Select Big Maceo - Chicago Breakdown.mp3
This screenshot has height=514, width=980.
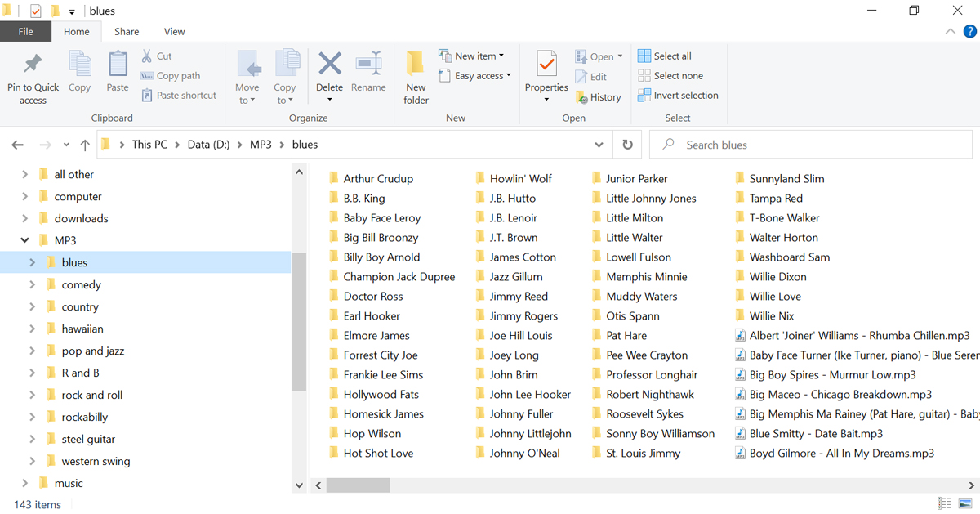pos(833,395)
